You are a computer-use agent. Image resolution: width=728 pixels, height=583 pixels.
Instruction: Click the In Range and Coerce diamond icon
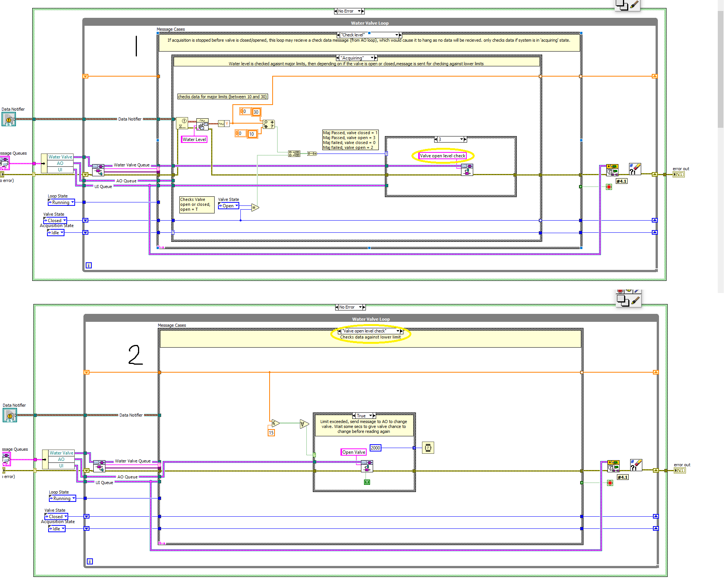pyautogui.click(x=268, y=124)
